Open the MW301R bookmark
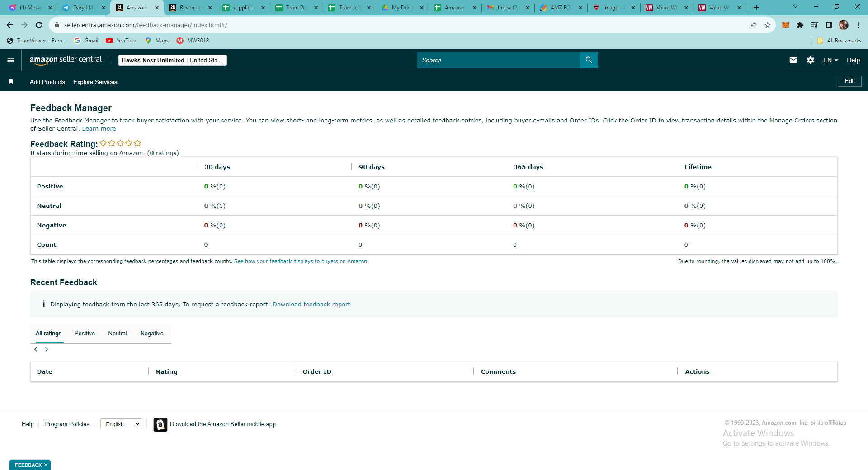868x470 pixels. tap(193, 41)
